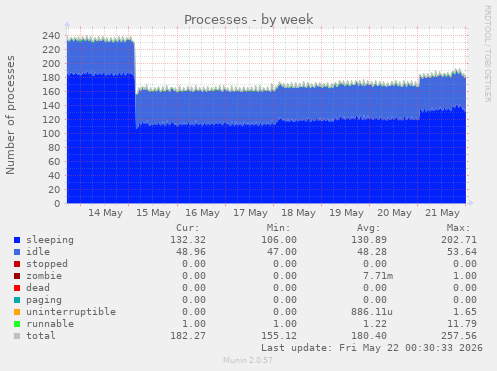The image size is (497, 371).
Task: Click the runnable legend color swatch
Action: click(x=17, y=324)
